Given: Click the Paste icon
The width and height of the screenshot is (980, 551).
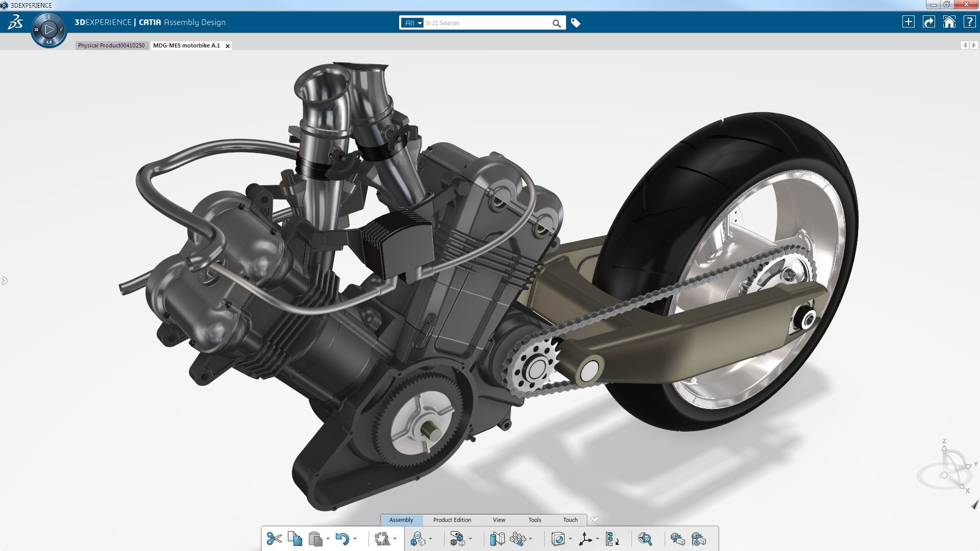Looking at the screenshot, I should [x=315, y=539].
